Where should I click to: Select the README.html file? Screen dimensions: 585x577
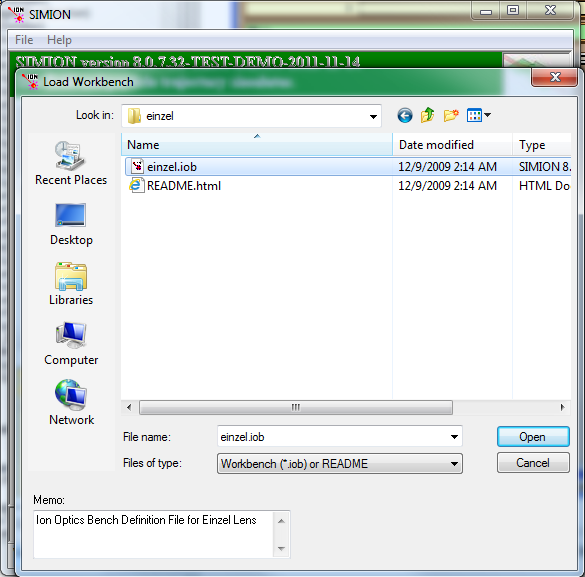[184, 186]
